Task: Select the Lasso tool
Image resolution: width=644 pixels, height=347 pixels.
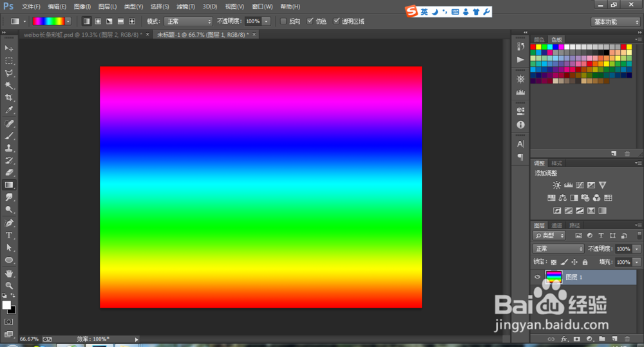Action: tap(8, 73)
